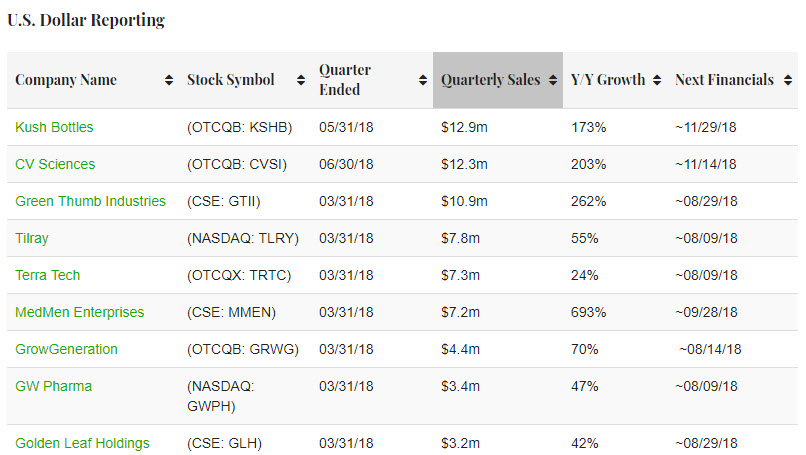Follow the Green Thumb Industries link
Image resolution: width=806 pixels, height=455 pixels.
(90, 201)
